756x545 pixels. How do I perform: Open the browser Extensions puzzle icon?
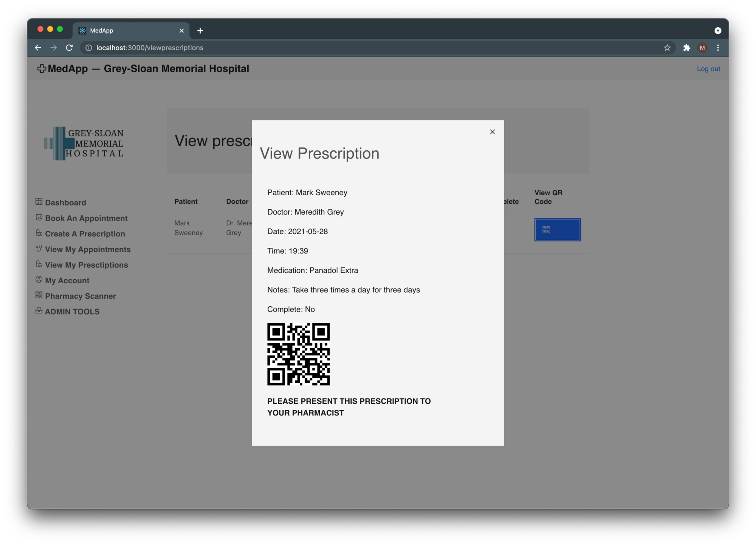pos(686,48)
